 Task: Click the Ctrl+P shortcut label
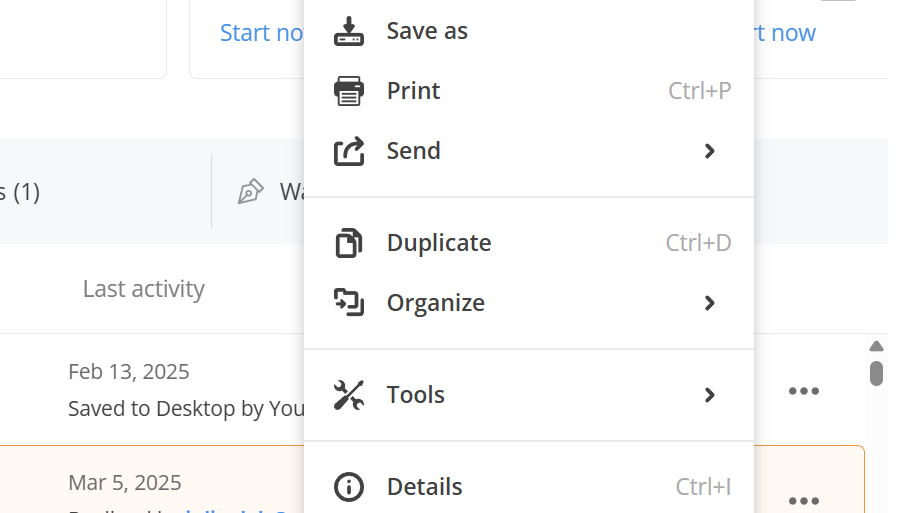coord(699,91)
